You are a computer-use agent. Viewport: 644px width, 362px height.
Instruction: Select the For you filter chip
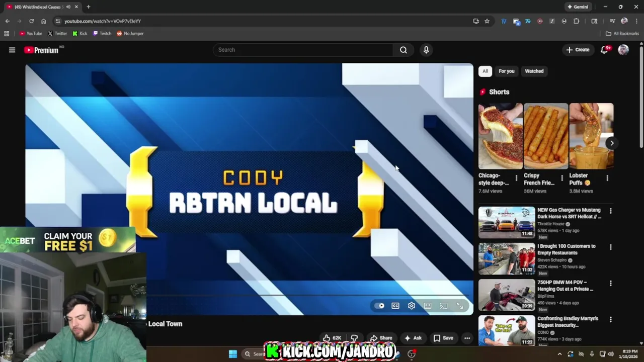(507, 71)
